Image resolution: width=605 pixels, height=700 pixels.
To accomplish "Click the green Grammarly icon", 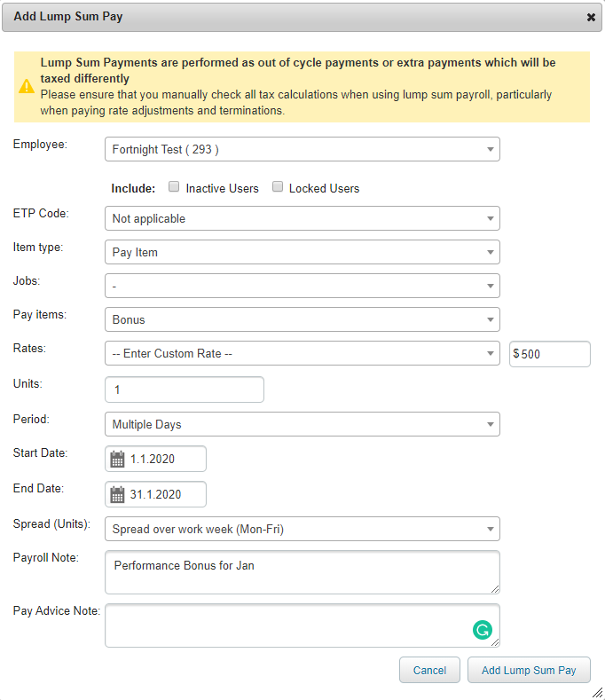I will pos(482,630).
